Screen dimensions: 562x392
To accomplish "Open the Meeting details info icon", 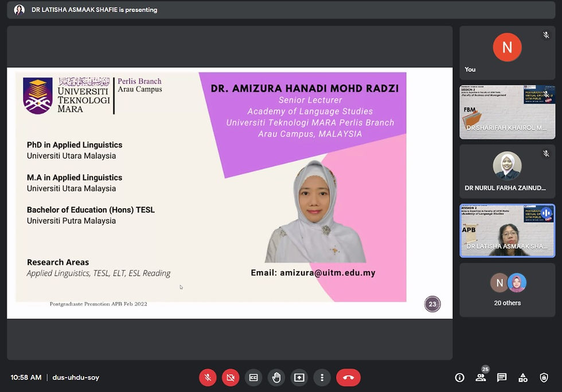I will (x=459, y=377).
